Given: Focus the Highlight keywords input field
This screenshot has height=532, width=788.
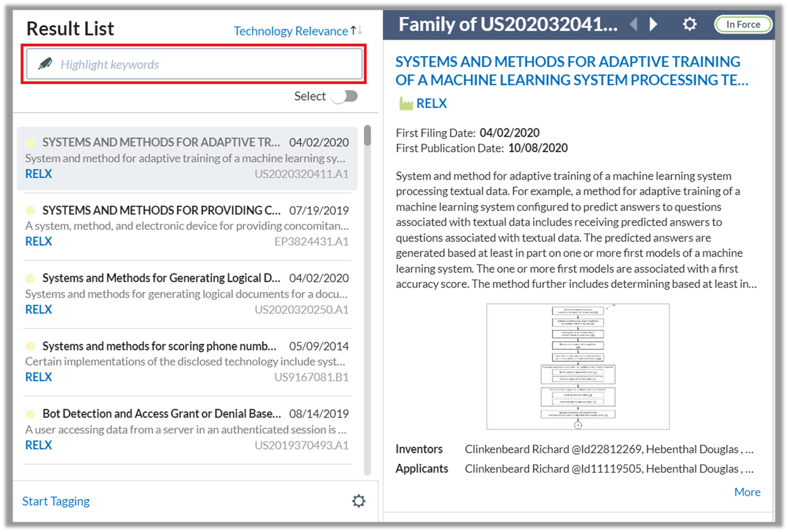Looking at the screenshot, I should [x=194, y=64].
